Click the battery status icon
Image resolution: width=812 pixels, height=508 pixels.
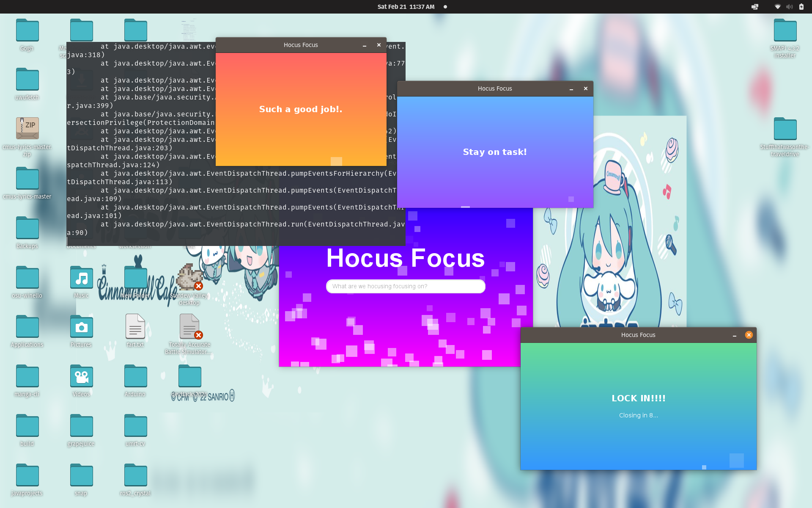click(x=801, y=7)
